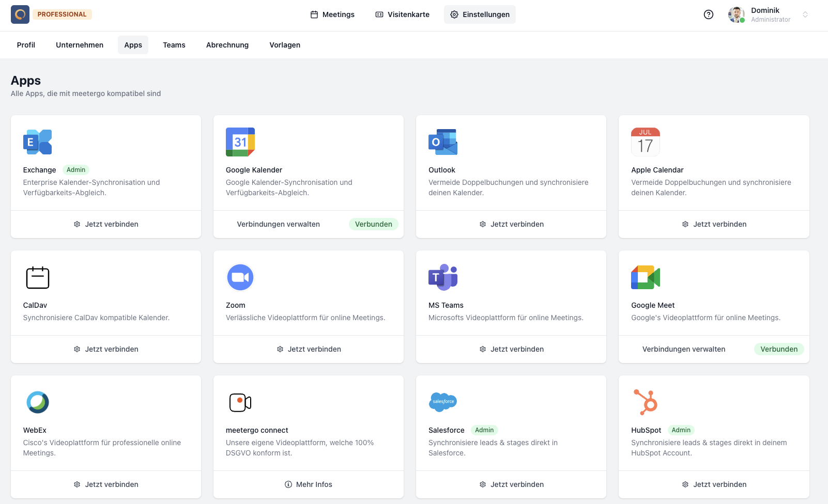Screen dimensions: 828x504
Task: Click the Salesforce cloud icon
Action: pyautogui.click(x=443, y=402)
